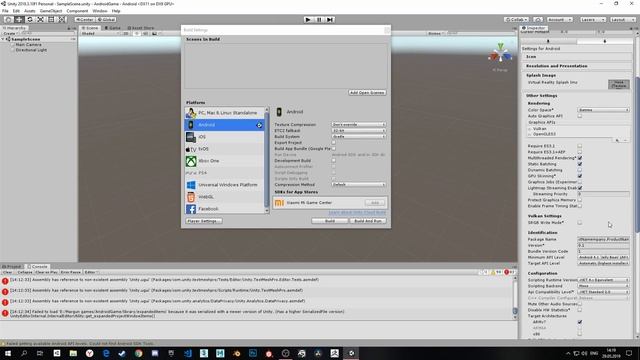Click Add Open Scenes button
The image size is (640, 360).
click(x=367, y=93)
